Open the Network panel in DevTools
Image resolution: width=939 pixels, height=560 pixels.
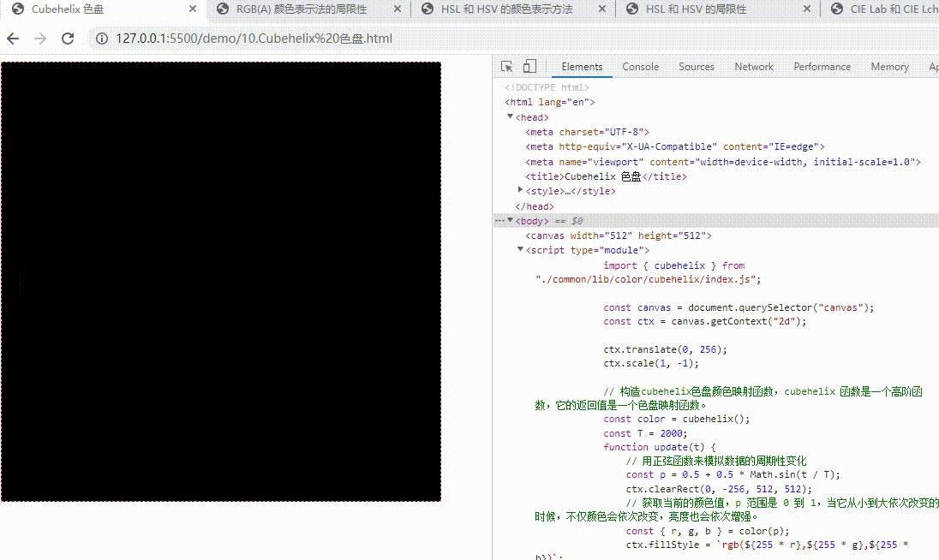pos(753,67)
